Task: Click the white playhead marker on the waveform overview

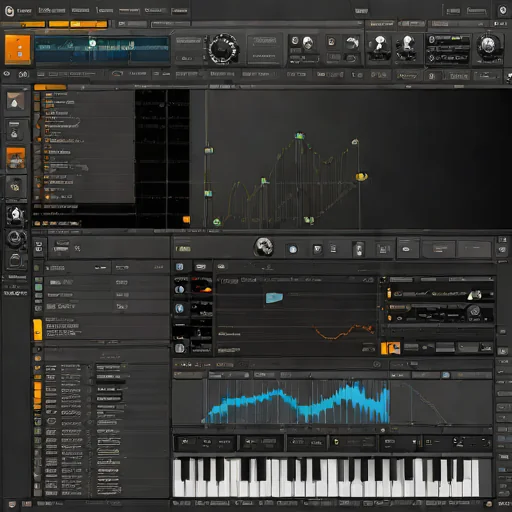Action: [93, 43]
